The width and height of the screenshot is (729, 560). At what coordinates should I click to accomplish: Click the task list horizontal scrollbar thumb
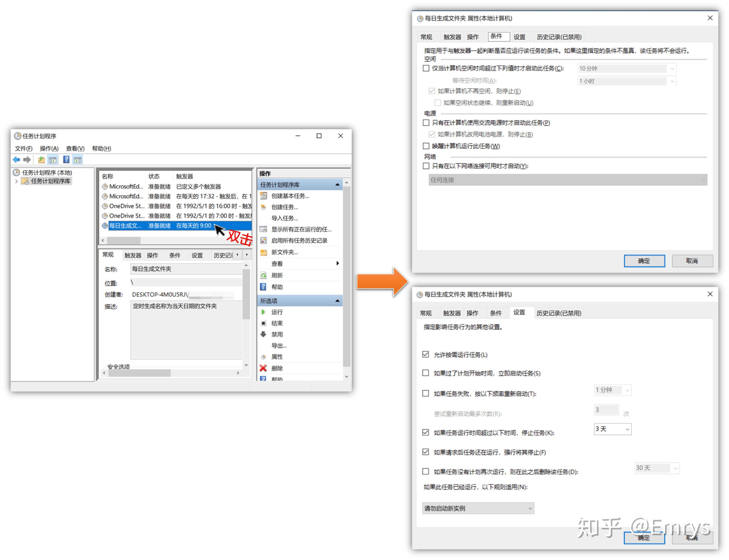tap(124, 240)
